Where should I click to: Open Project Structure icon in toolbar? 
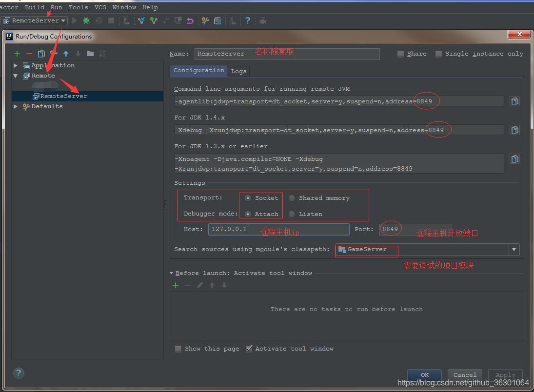point(218,21)
